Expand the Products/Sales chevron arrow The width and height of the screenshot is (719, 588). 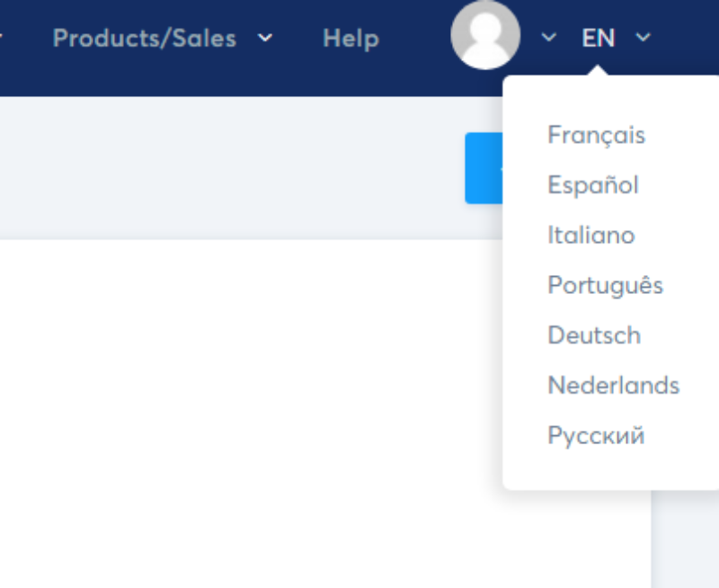(265, 38)
